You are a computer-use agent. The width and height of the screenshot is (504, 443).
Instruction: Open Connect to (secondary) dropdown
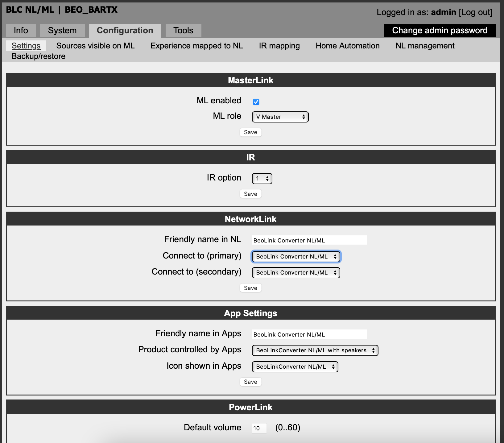click(296, 273)
